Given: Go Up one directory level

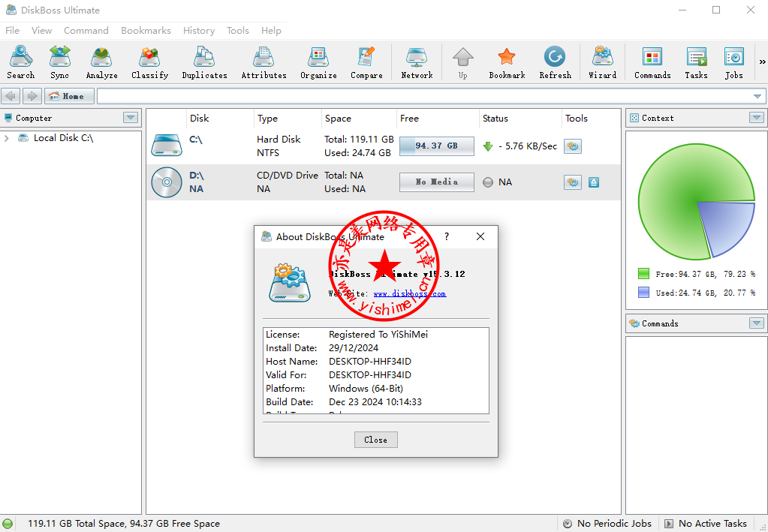Looking at the screenshot, I should click(463, 62).
